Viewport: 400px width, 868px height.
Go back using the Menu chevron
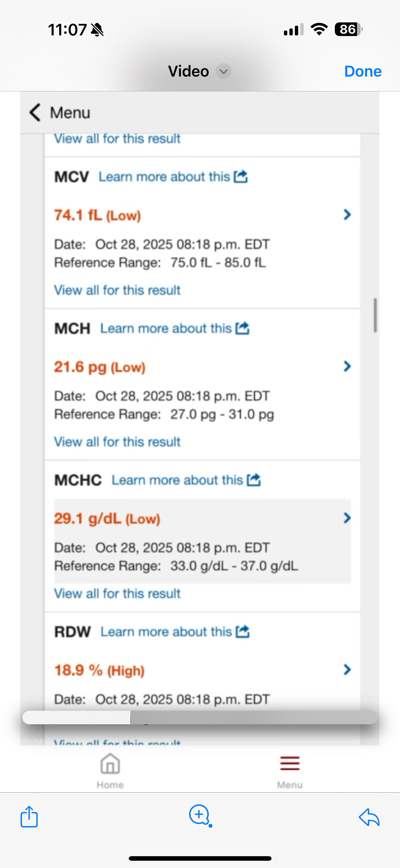35,112
